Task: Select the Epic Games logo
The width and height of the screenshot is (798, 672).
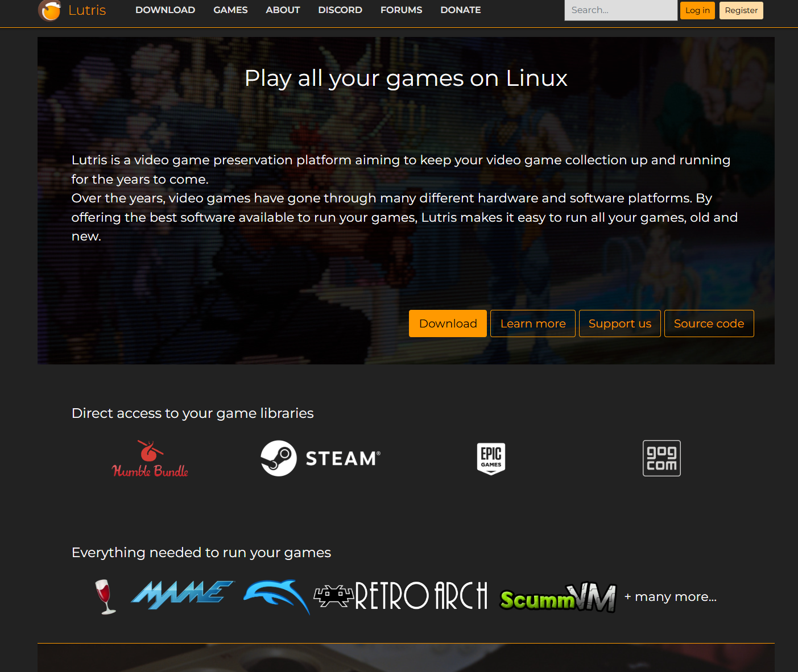Action: click(491, 458)
